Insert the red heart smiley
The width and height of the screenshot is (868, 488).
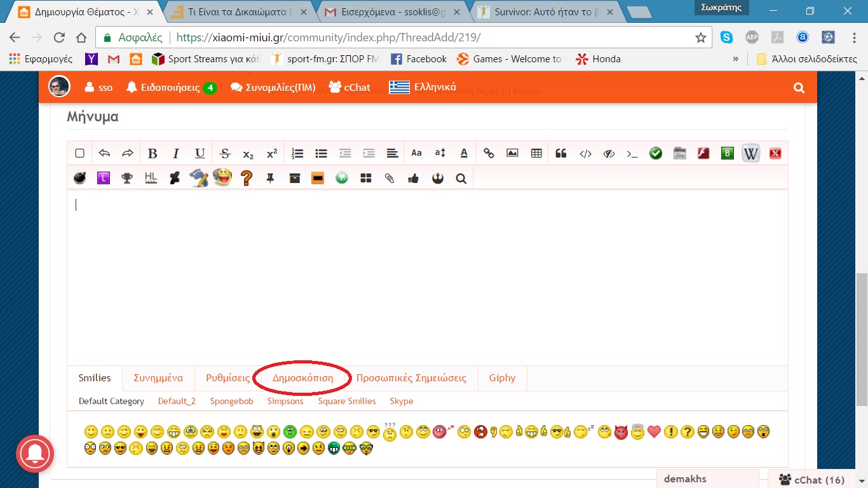coord(654,433)
